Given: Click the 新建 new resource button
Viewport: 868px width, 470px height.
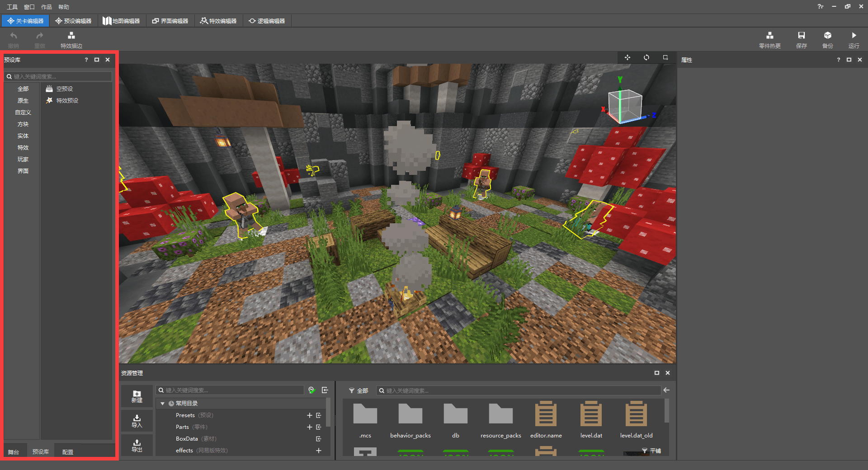Looking at the screenshot, I should [x=137, y=396].
